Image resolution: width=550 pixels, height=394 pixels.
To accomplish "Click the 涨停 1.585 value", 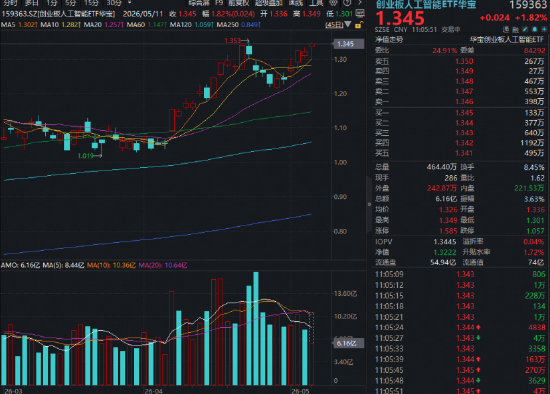I will [448, 231].
